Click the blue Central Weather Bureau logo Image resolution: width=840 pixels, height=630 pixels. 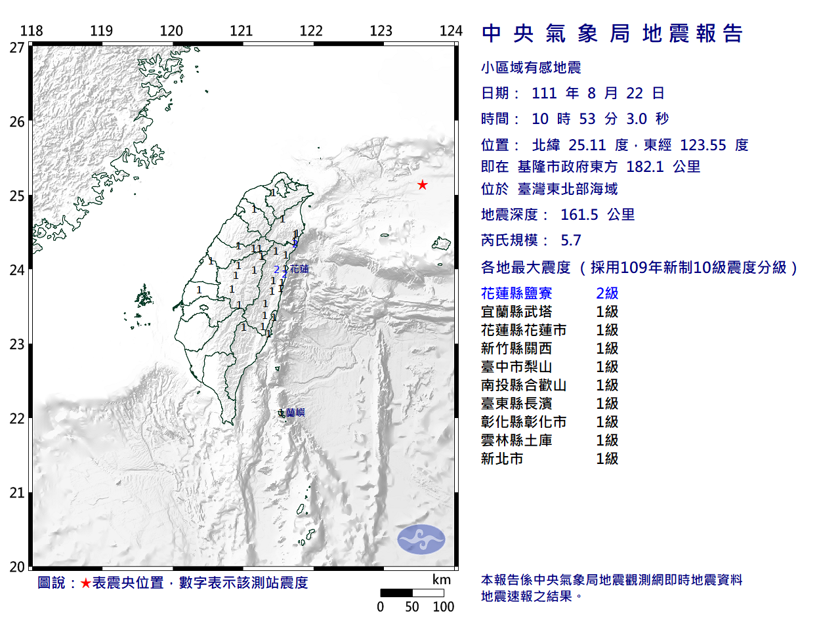click(421, 539)
